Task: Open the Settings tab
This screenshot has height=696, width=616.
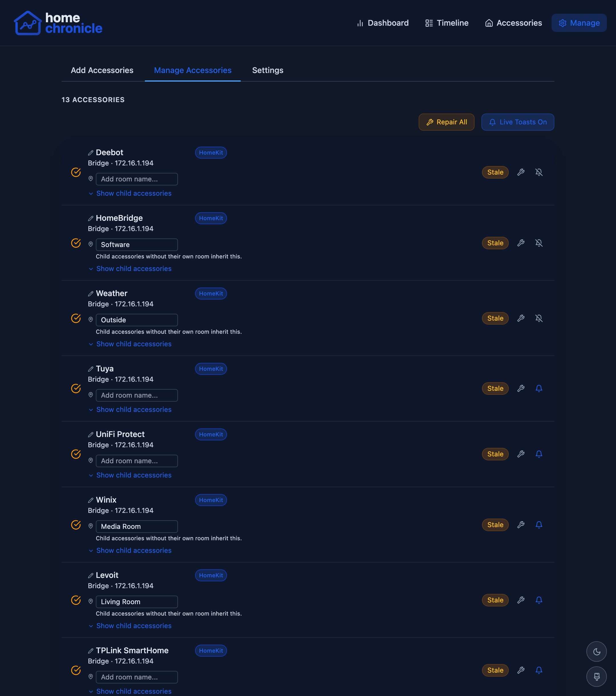Action: tap(268, 70)
